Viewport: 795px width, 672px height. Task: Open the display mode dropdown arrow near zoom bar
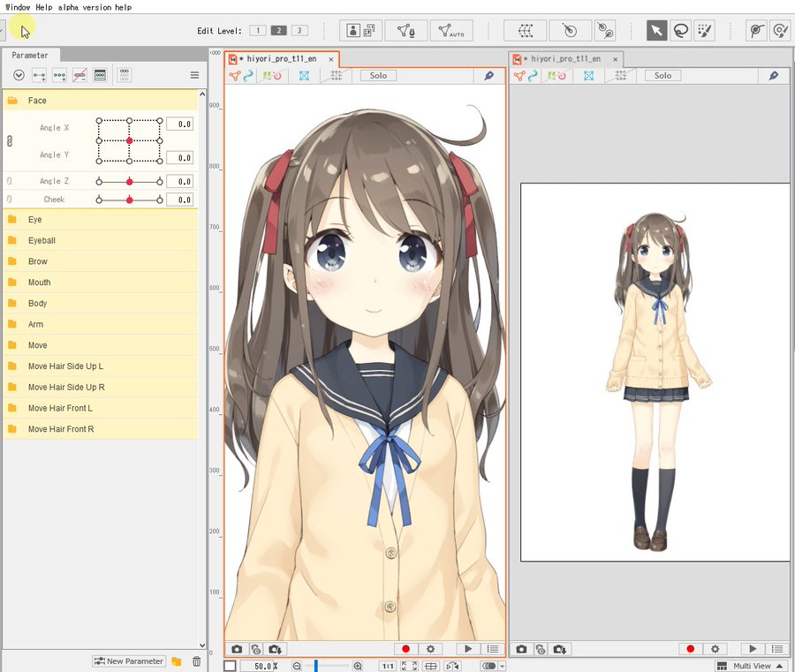tap(503, 667)
